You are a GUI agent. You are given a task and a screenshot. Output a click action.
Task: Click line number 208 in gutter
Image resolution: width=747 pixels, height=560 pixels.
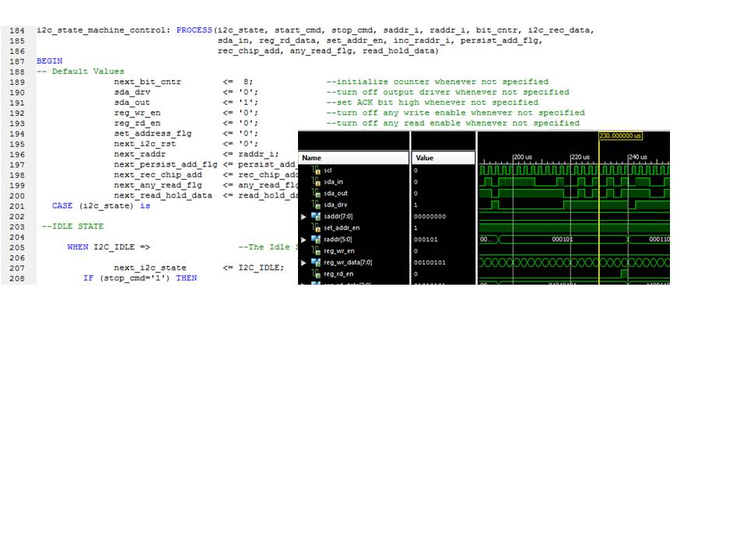pyautogui.click(x=16, y=278)
